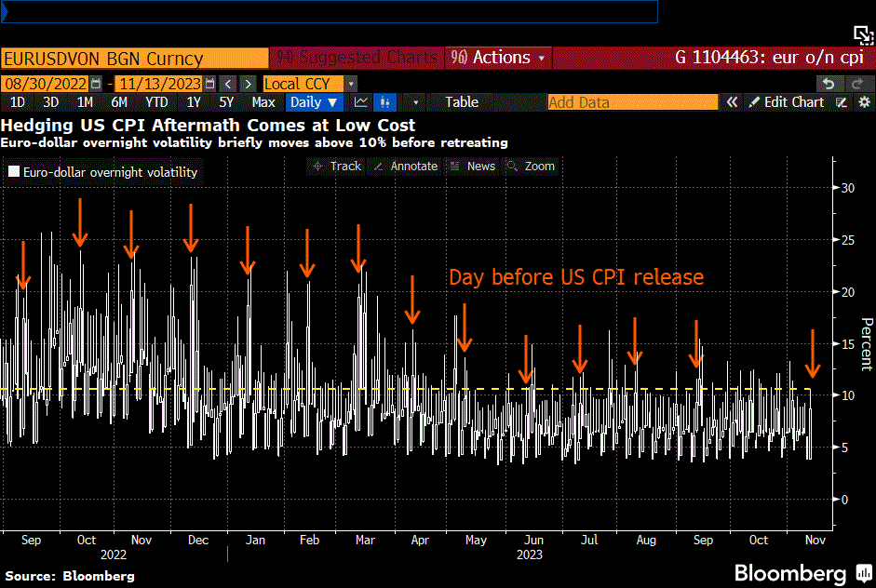Click the end date 11/13/2023 field
The image size is (876, 588).
coord(160,84)
